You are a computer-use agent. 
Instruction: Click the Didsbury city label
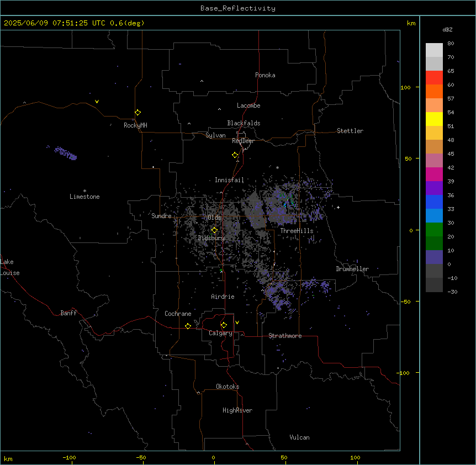pyautogui.click(x=211, y=238)
